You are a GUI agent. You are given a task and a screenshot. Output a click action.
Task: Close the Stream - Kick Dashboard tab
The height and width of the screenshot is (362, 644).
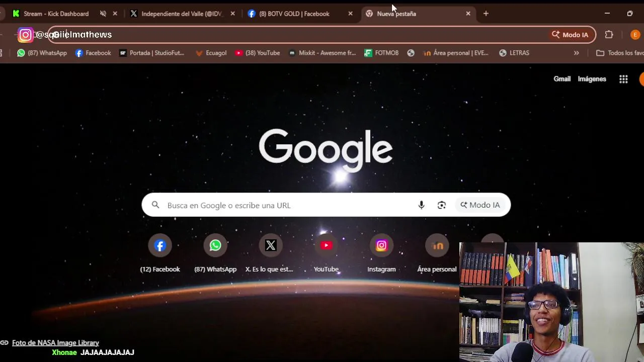pyautogui.click(x=115, y=14)
